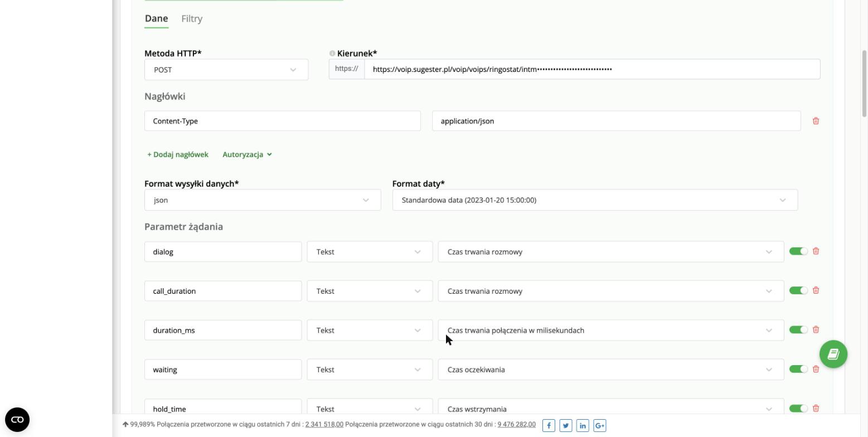Click the dialog parameter name field

coord(223,252)
